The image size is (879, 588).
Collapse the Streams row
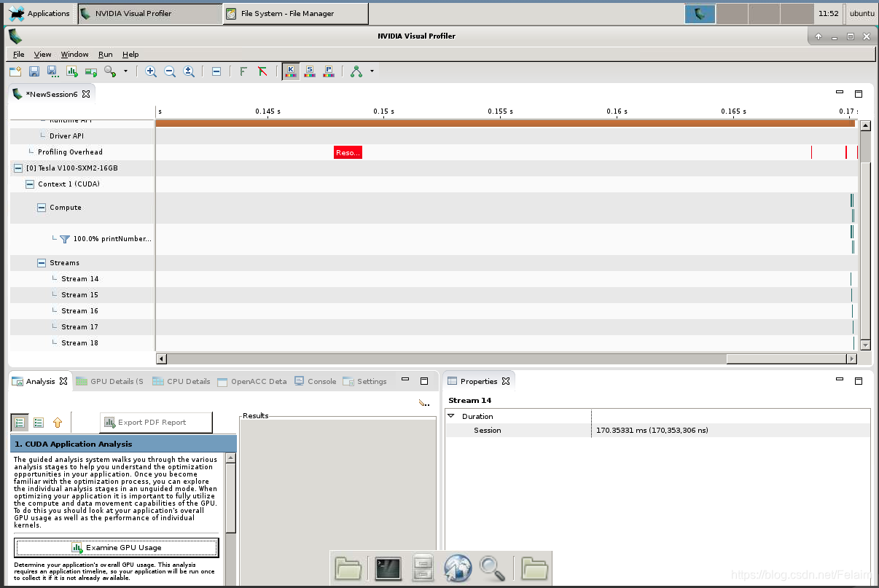point(42,263)
